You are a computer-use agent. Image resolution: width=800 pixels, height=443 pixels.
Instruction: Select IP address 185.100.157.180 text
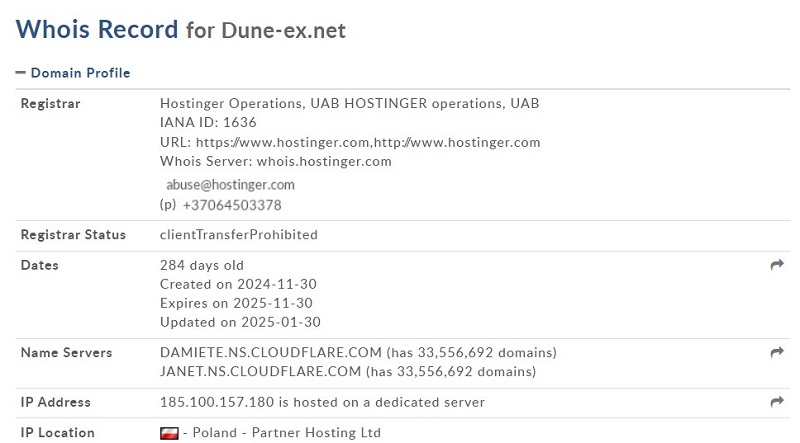point(217,402)
